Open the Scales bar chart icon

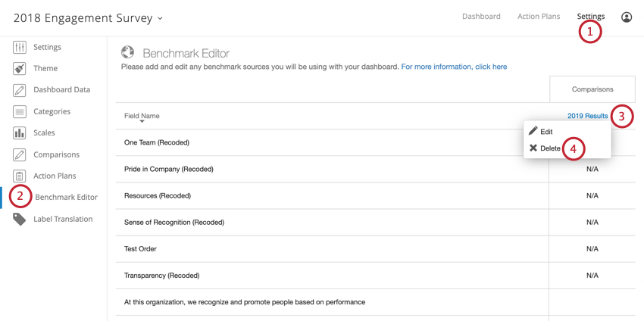pyautogui.click(x=19, y=132)
